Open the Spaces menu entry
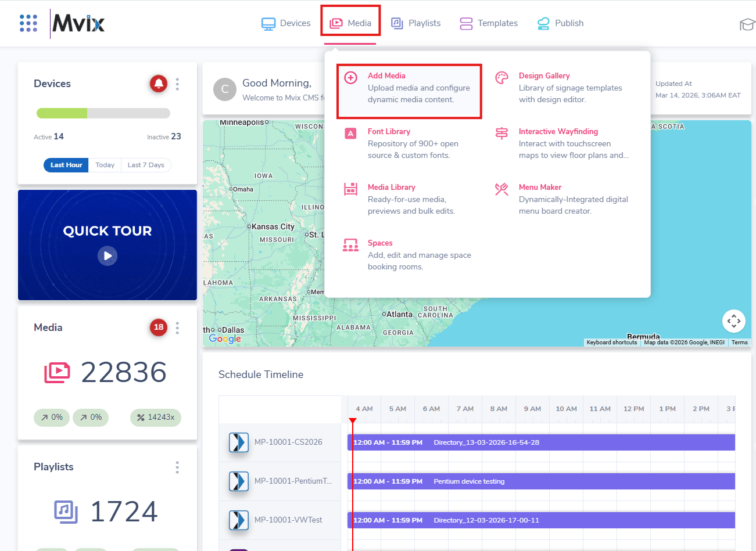756x551 pixels. pos(409,255)
